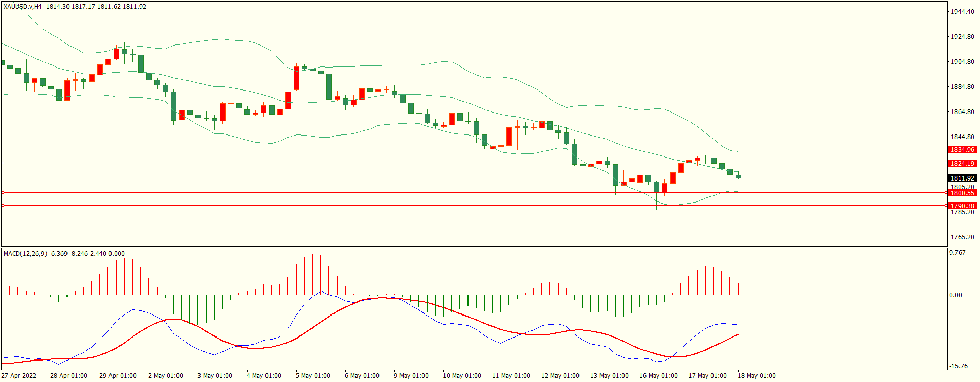Click the MACD -15.76 axis value
The image size is (980, 382).
[959, 366]
